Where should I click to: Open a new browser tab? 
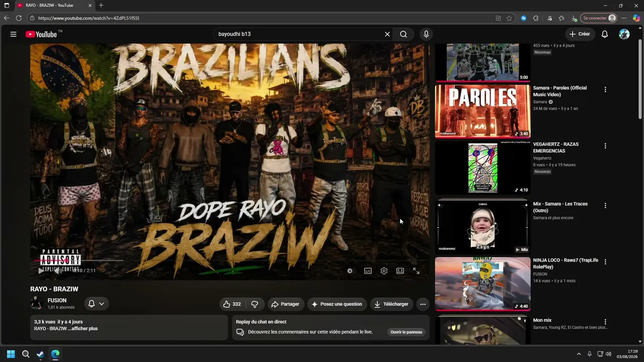pyautogui.click(x=101, y=6)
